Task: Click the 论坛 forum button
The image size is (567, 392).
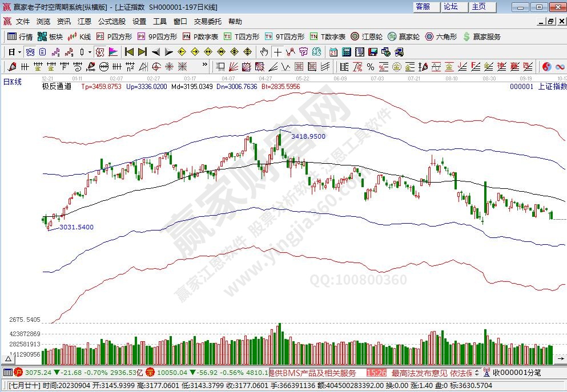Action: [x=451, y=7]
